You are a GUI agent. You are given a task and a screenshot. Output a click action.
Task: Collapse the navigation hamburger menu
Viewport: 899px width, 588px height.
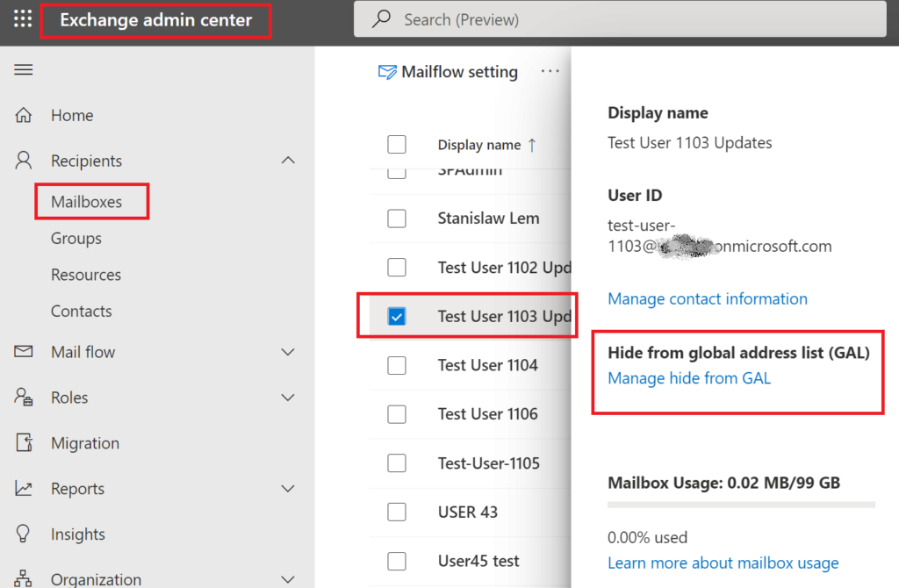24,70
